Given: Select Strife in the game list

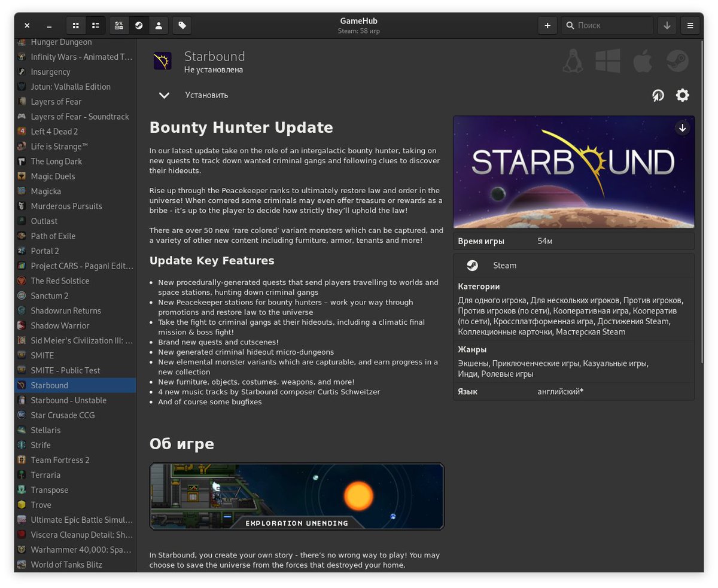Looking at the screenshot, I should pyautogui.click(x=75, y=446).
